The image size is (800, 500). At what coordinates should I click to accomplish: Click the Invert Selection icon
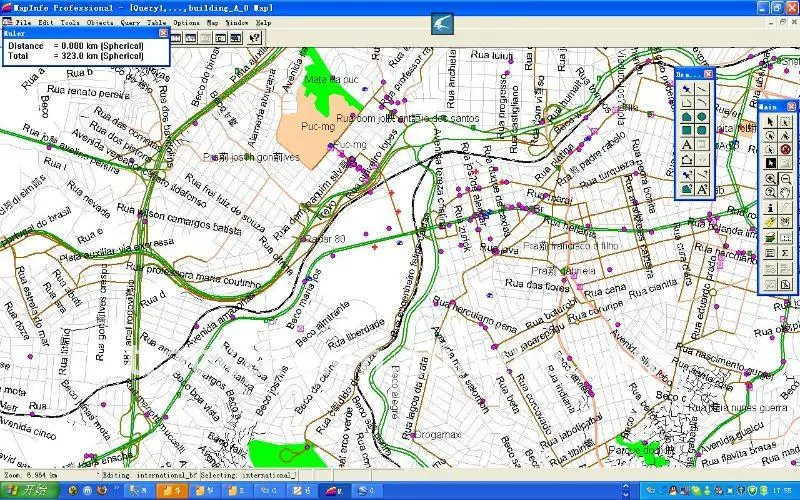coord(770,163)
